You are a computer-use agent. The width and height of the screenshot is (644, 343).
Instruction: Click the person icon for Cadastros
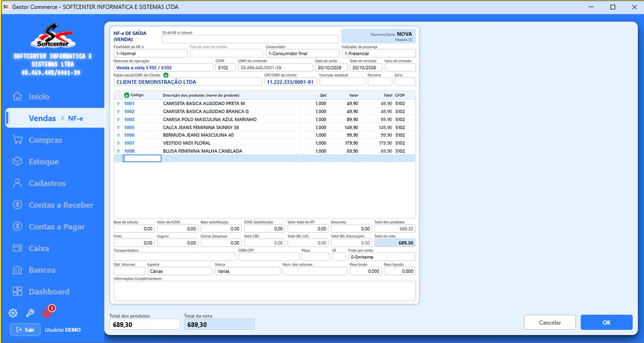(x=18, y=183)
